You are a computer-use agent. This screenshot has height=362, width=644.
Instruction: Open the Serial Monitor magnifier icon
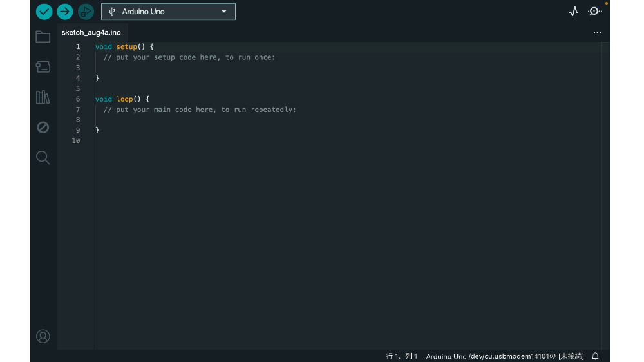coord(594,12)
